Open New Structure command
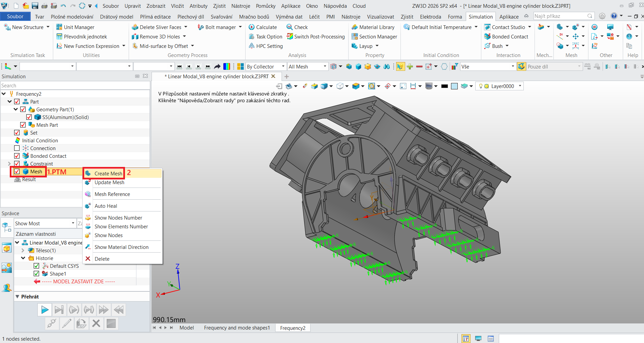This screenshot has width=644, height=343. coord(27,27)
